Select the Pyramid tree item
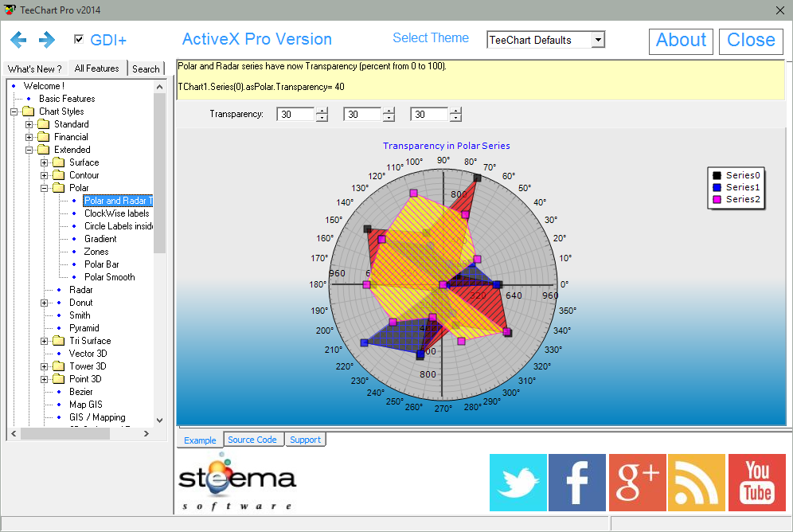This screenshot has height=532, width=793. click(84, 328)
